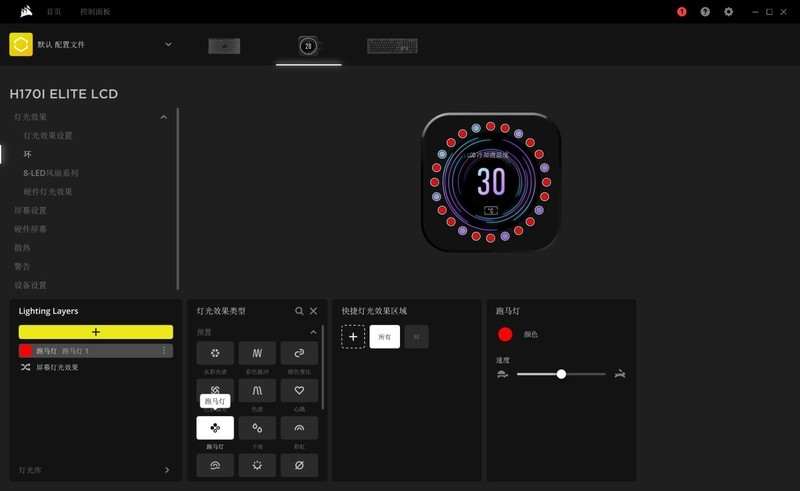This screenshot has height=491, width=800.
Task: Click the 快捷灯光效果区域 heading
Action: pos(374,311)
